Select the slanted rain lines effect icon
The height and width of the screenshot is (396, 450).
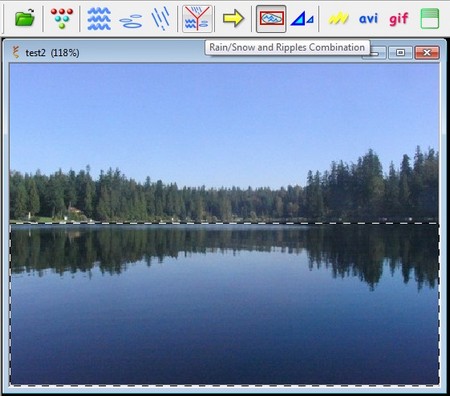(x=161, y=18)
